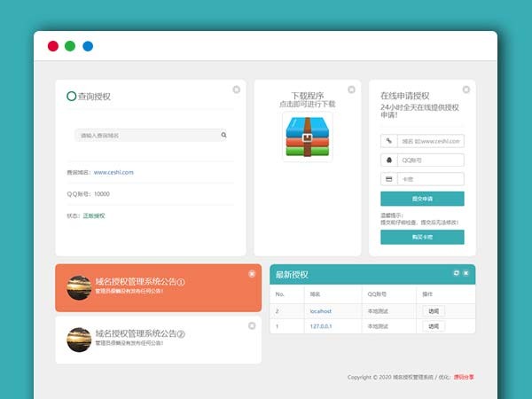The height and width of the screenshot is (399, 532).
Task: Close the white announcement ② card
Action: [x=252, y=325]
